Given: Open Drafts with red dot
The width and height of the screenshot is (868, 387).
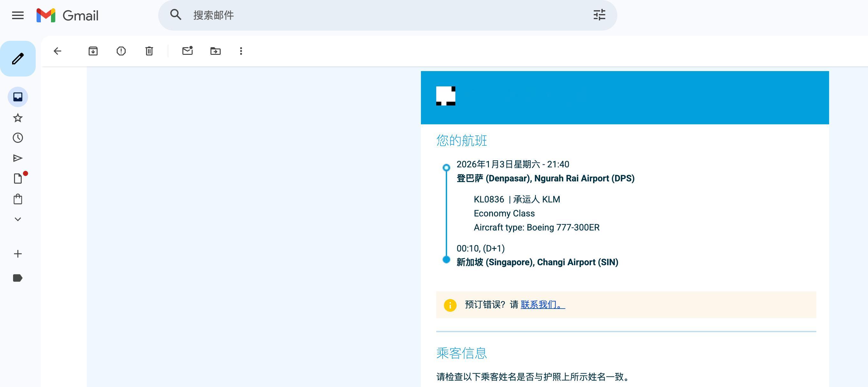Looking at the screenshot, I should coord(18,179).
